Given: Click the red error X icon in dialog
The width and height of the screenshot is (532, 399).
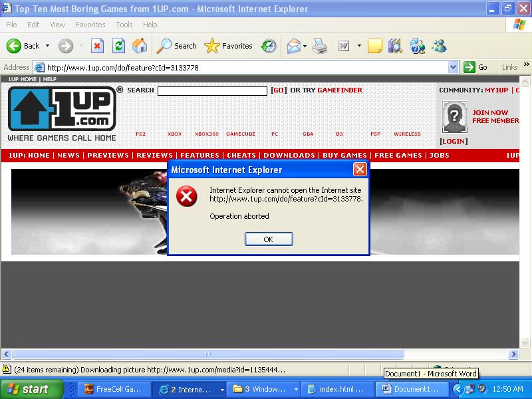Looking at the screenshot, I should tap(187, 196).
